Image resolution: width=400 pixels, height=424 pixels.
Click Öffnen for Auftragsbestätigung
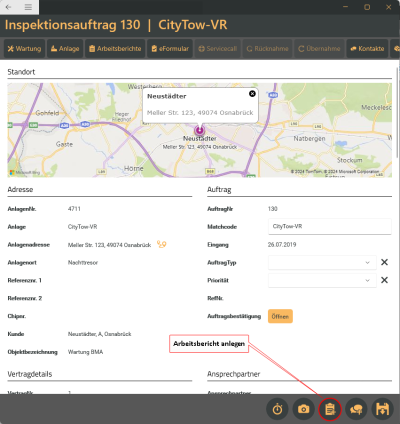(280, 316)
